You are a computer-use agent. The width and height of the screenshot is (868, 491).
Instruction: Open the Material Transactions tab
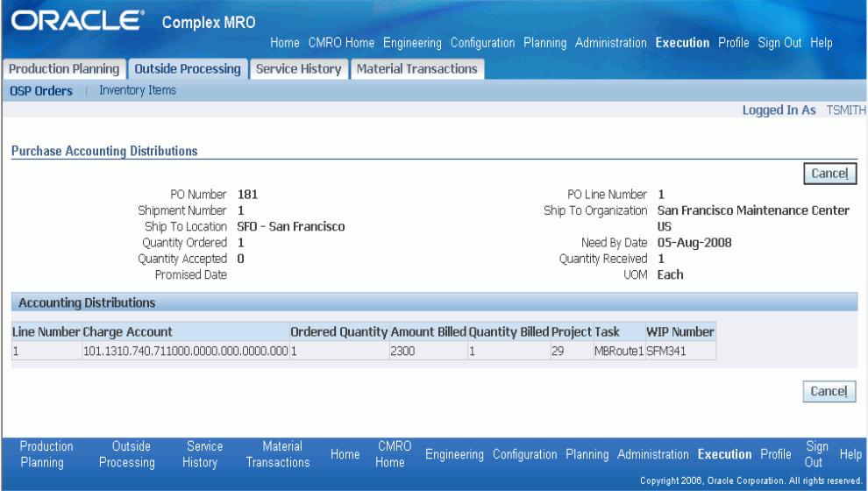416,69
